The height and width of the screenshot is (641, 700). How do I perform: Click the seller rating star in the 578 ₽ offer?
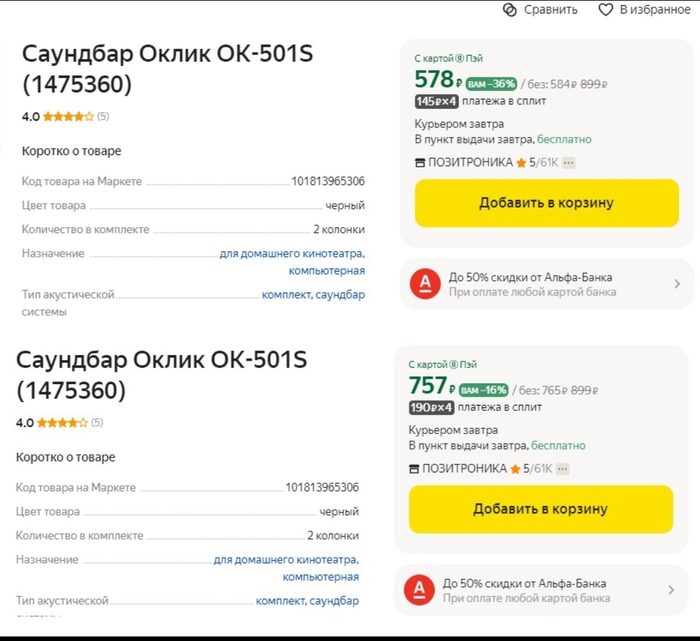tap(521, 163)
